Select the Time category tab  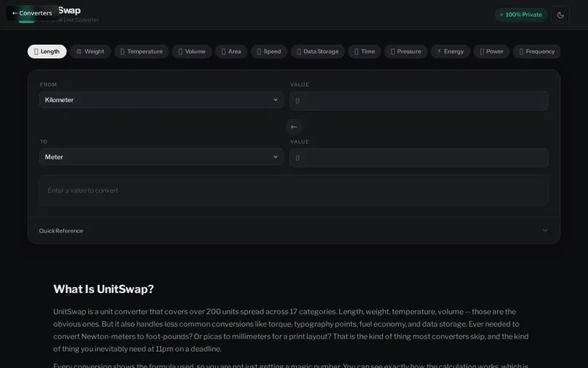coord(365,52)
